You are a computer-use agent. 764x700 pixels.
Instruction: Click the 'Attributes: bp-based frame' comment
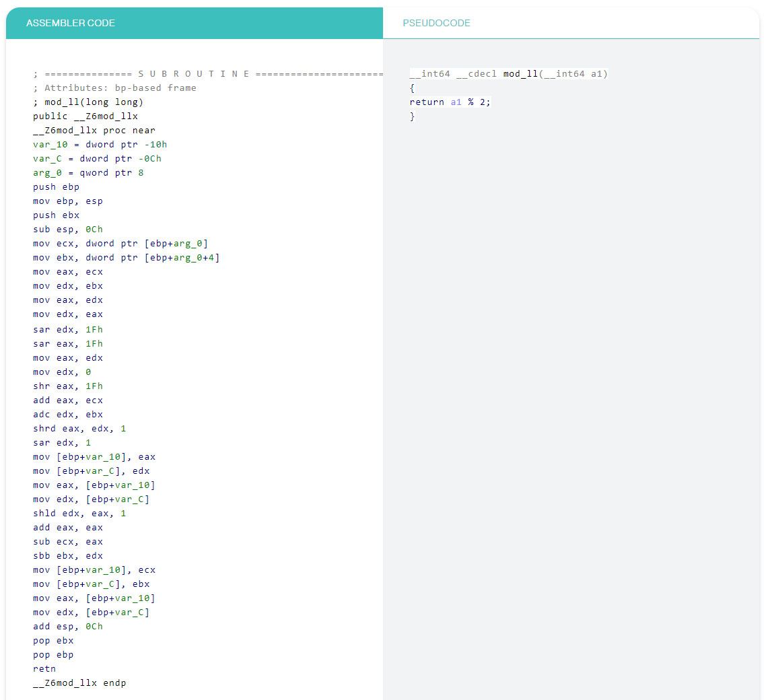pyautogui.click(x=114, y=88)
